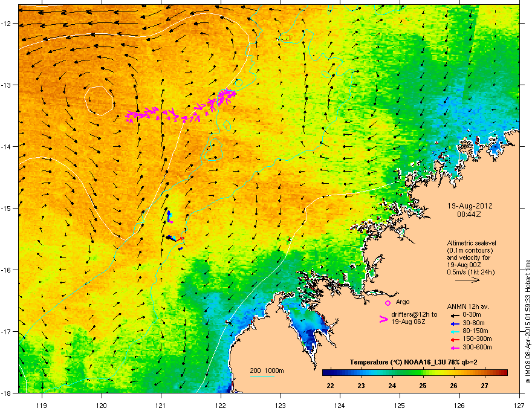Click the colorbar tick label '26'
The height and width of the screenshot is (411, 532).
click(x=453, y=386)
